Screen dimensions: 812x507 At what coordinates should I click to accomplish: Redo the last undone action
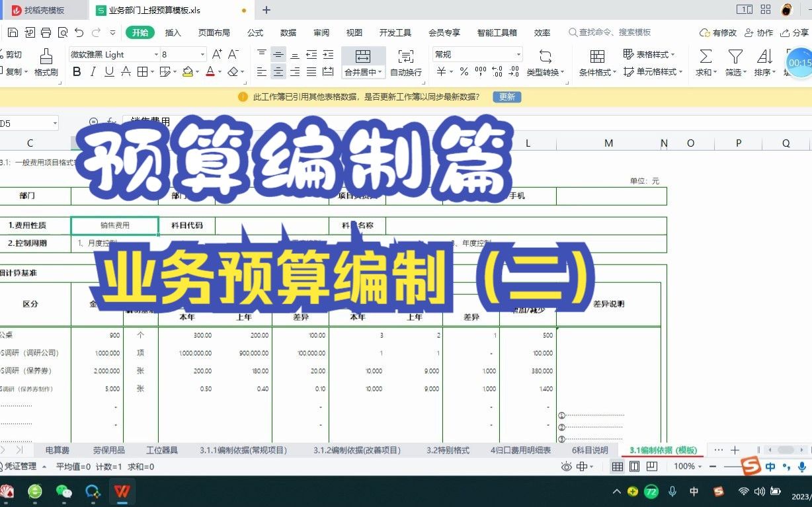[96, 32]
